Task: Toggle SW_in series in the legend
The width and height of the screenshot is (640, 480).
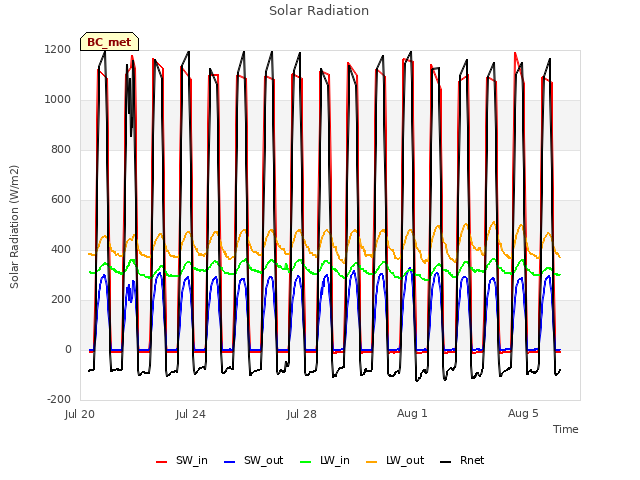Action: pos(182,460)
